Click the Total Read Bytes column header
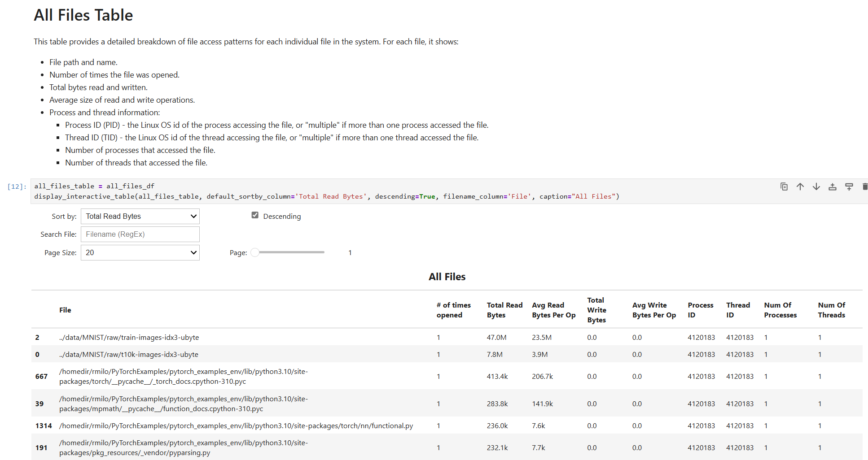This screenshot has width=868, height=460. pos(504,310)
